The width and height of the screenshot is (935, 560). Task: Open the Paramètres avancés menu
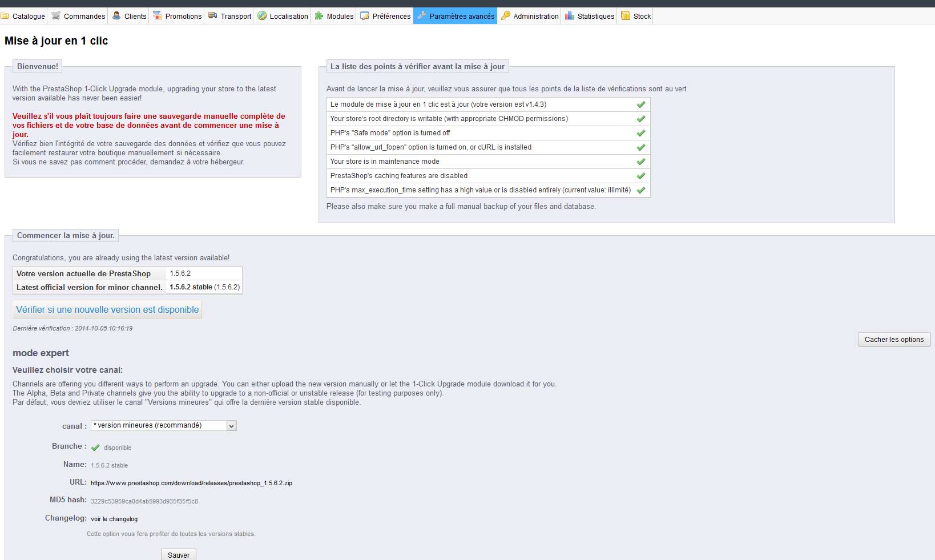(456, 16)
